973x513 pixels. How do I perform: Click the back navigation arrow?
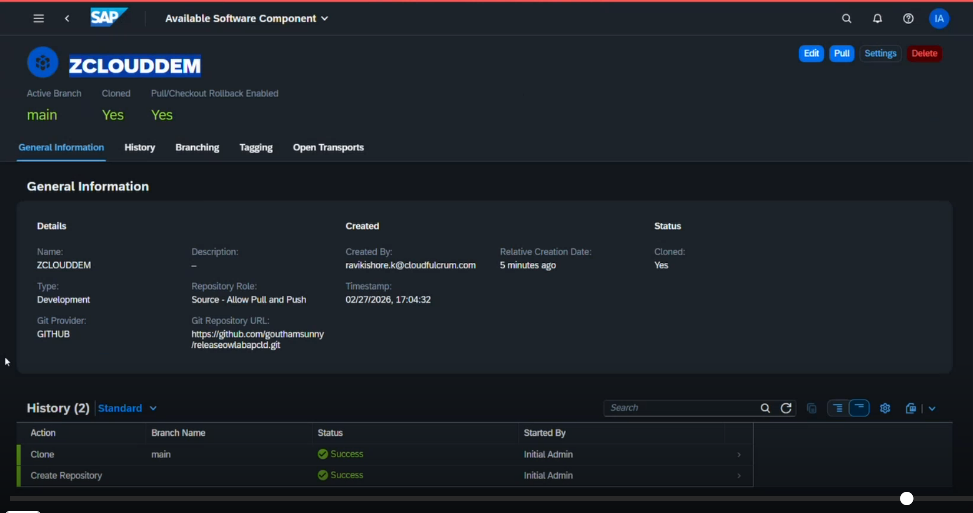point(67,18)
